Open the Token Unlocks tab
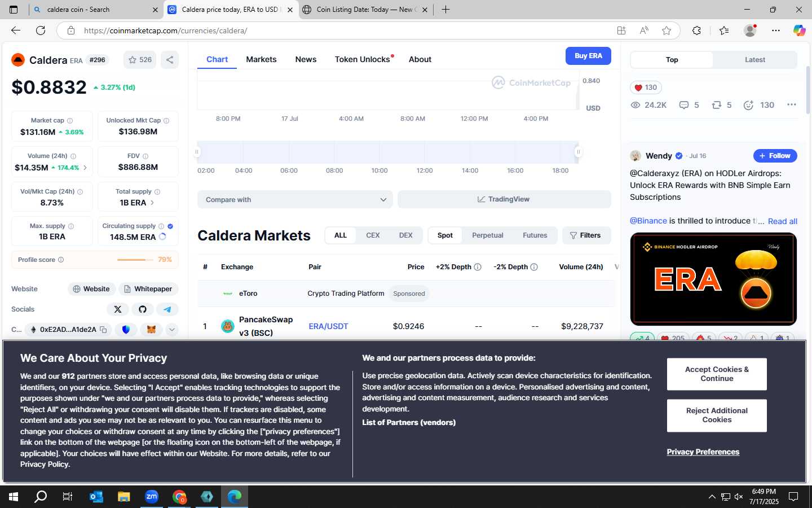The image size is (812, 508). coord(363,59)
